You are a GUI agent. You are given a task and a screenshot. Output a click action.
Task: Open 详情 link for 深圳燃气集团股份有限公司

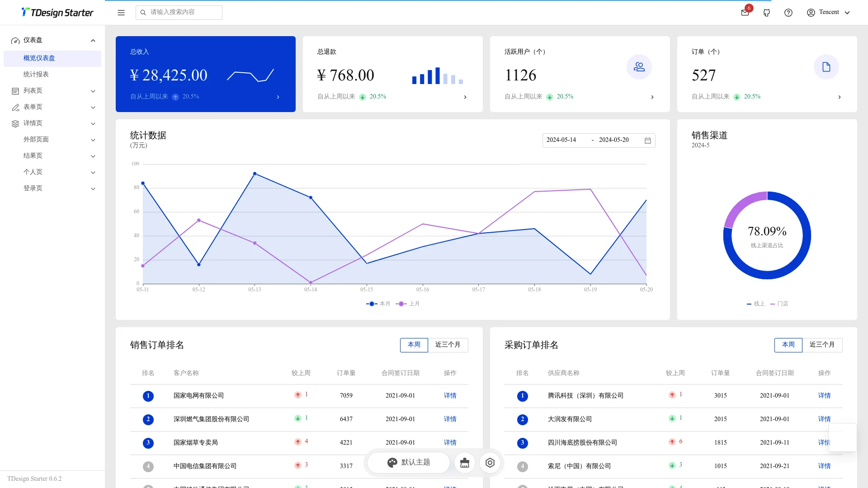pos(450,419)
